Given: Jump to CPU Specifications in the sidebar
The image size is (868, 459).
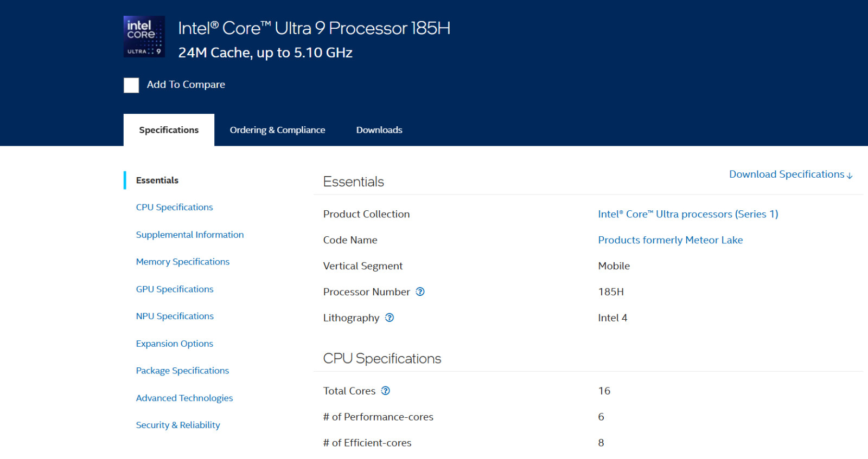Looking at the screenshot, I should coord(174,207).
